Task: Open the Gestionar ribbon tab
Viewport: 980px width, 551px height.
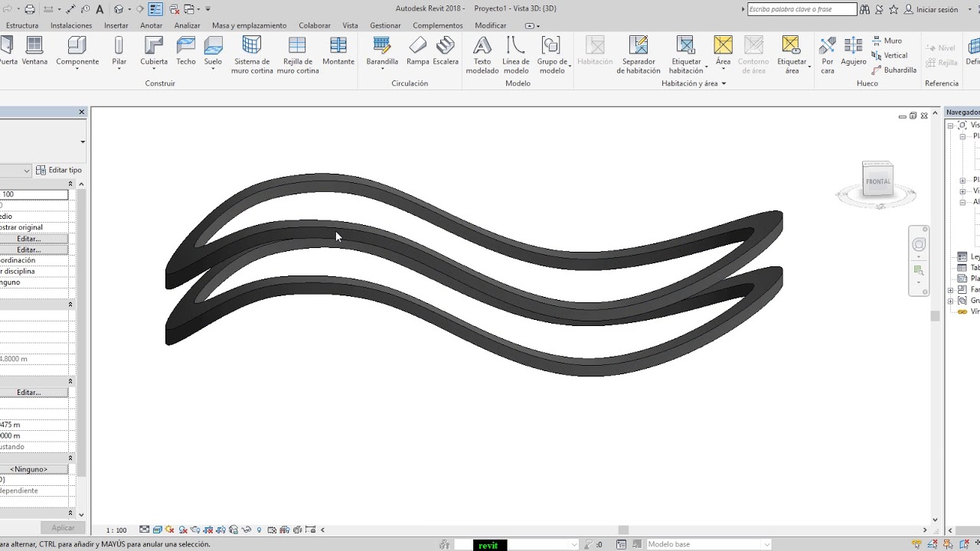Action: tap(385, 25)
